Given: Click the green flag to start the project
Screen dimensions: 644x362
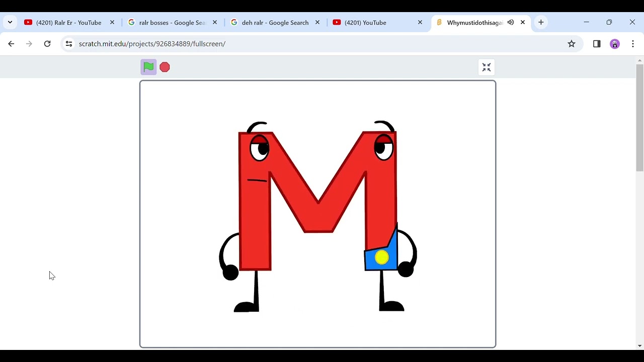Looking at the screenshot, I should [x=148, y=67].
